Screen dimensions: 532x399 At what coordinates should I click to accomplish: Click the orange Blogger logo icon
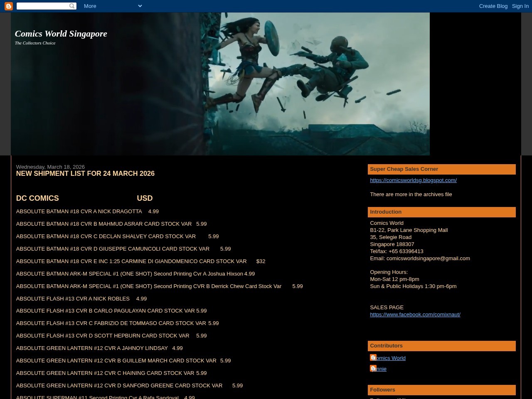[8, 6]
